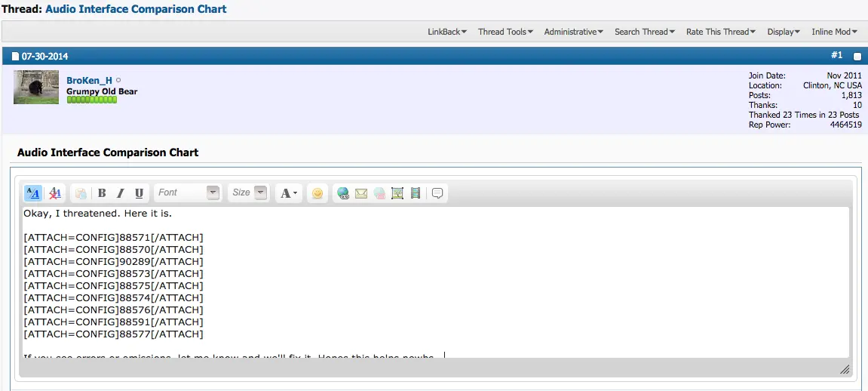Open the text color picker

point(289,193)
